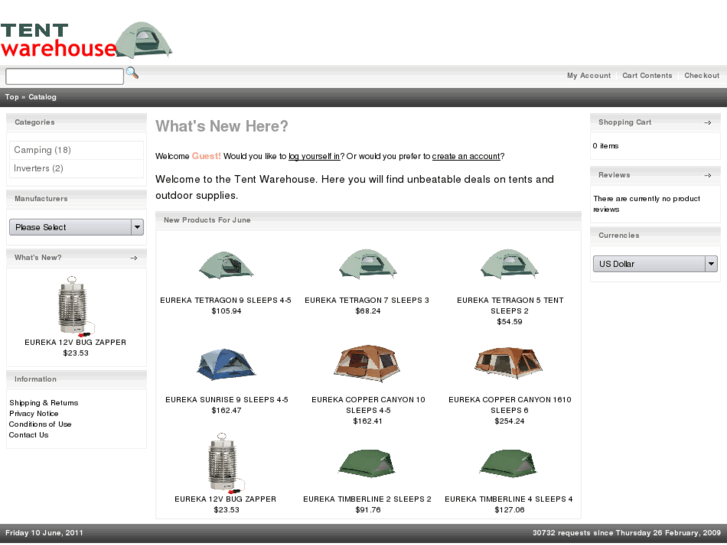Viewport: 727px width, 545px height.
Task: Open Eureka Timberline 4 Sleeps 4 link
Action: coord(509,499)
